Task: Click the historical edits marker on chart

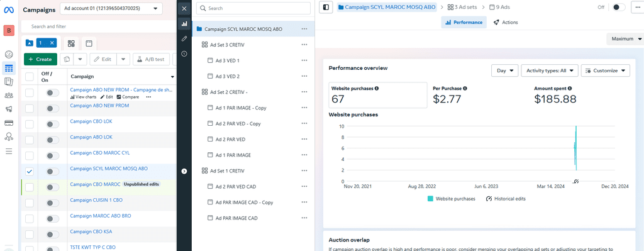Action: point(576,181)
